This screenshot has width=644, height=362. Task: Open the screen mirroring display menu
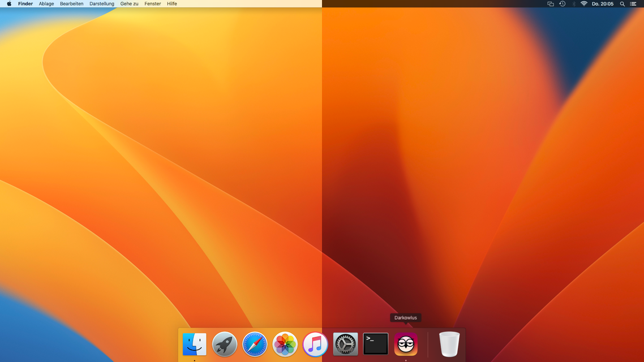point(551,4)
